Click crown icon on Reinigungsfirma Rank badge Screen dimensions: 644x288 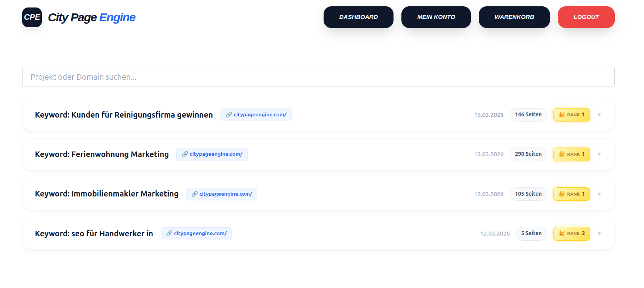[x=561, y=115]
